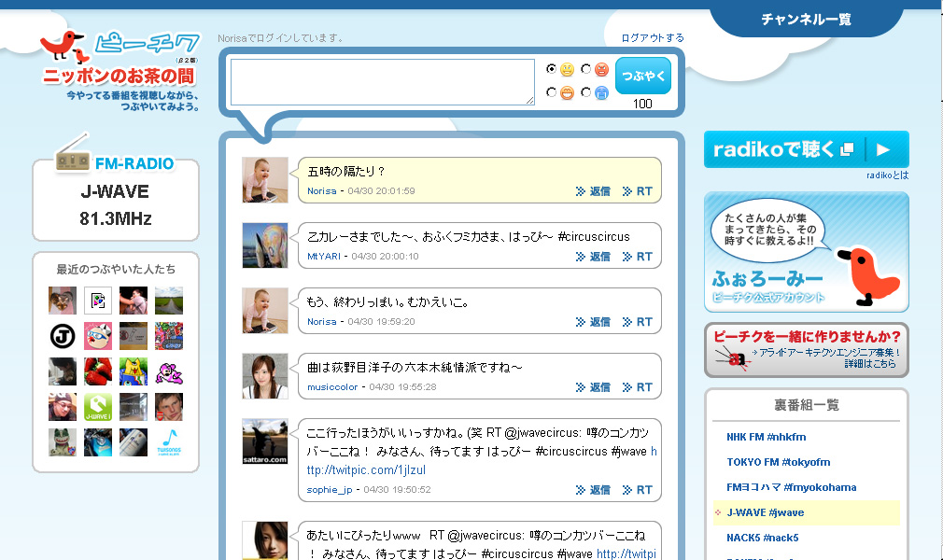Retweet (RT) sophie_jp's tweet

click(638, 490)
